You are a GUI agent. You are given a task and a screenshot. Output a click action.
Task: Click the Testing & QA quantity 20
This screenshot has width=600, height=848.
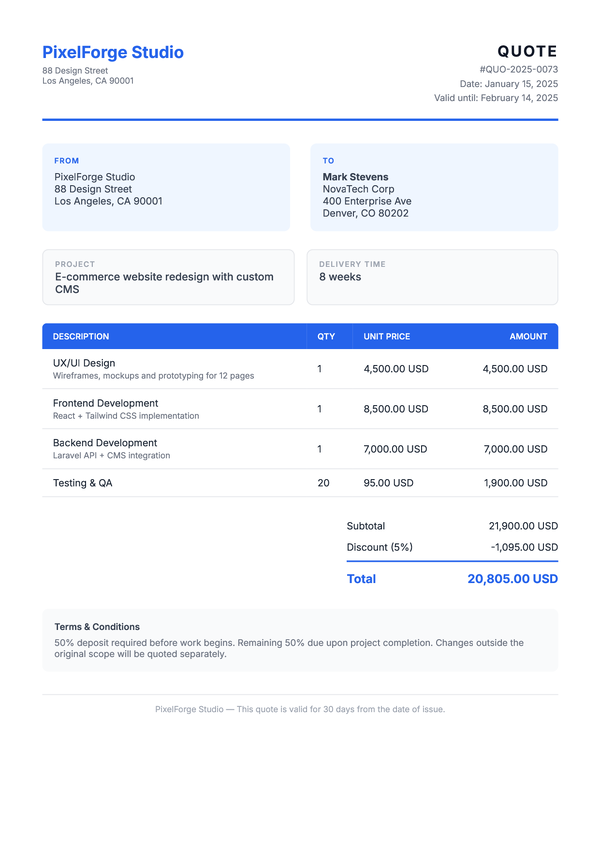[323, 483]
